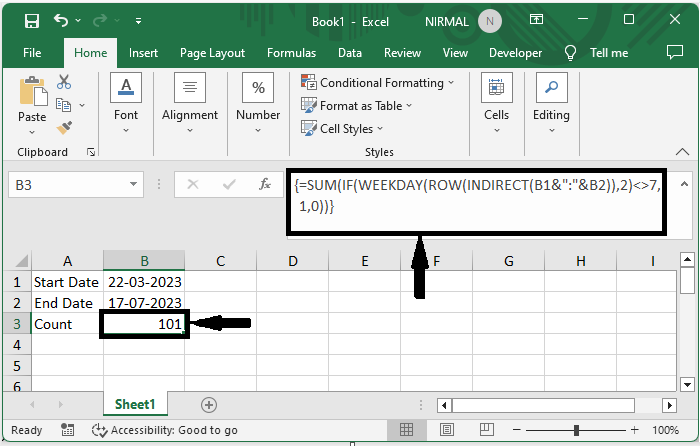Image resolution: width=700 pixels, height=446 pixels.
Task: Click cell containing 22-03-2023
Action: tap(144, 282)
